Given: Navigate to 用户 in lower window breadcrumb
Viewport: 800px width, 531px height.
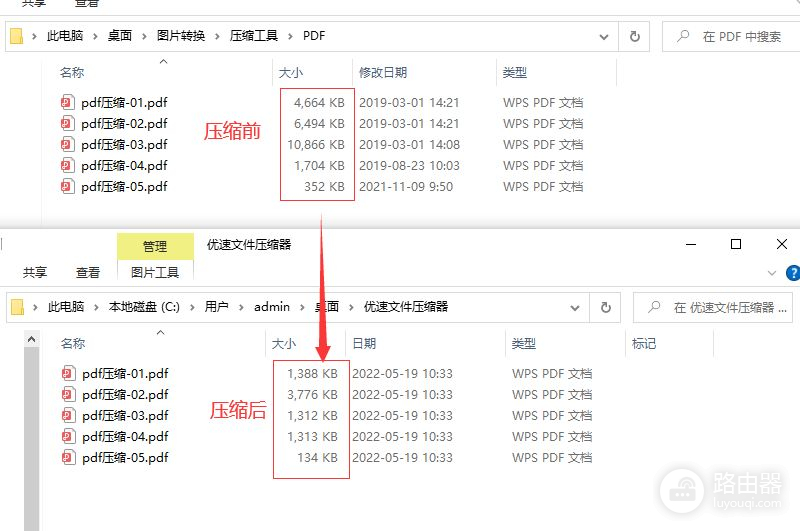Looking at the screenshot, I should [x=216, y=307].
